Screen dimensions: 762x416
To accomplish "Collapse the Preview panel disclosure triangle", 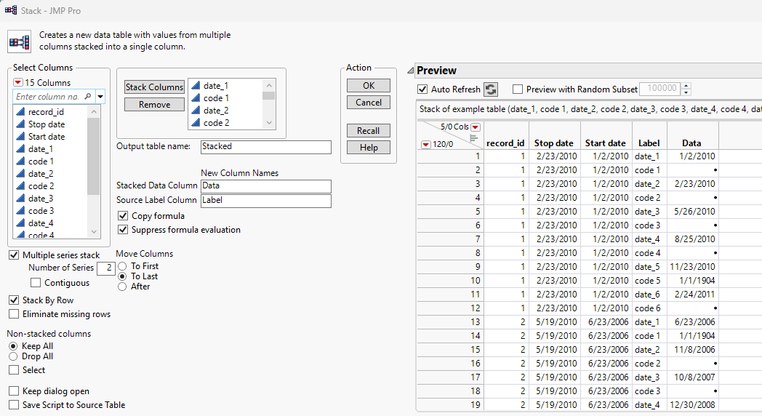I will click(411, 71).
